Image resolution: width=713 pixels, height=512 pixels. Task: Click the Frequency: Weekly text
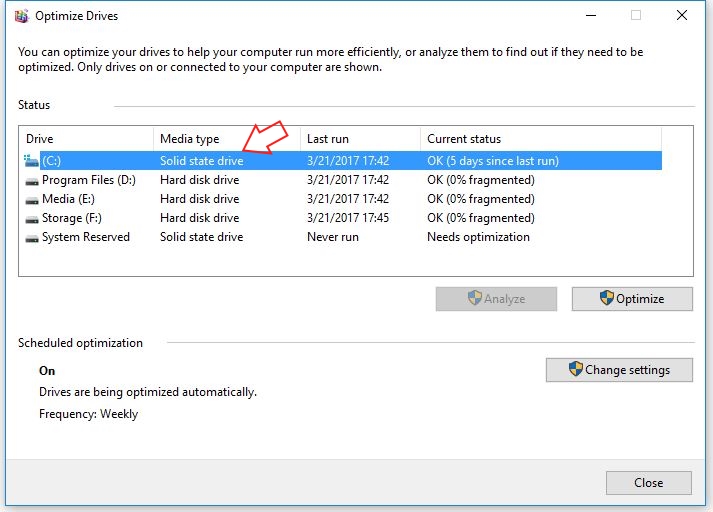(x=88, y=414)
